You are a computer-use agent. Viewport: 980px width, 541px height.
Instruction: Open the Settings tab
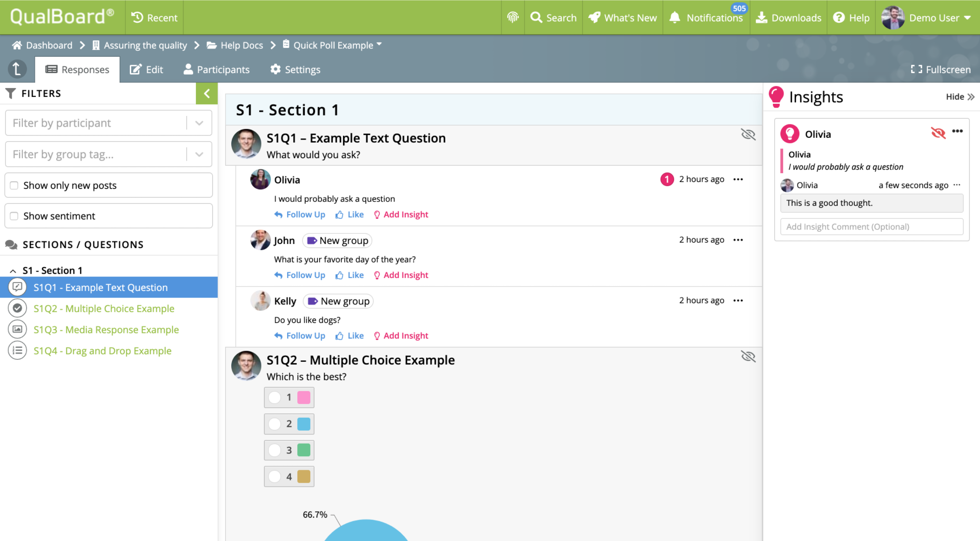tap(295, 69)
